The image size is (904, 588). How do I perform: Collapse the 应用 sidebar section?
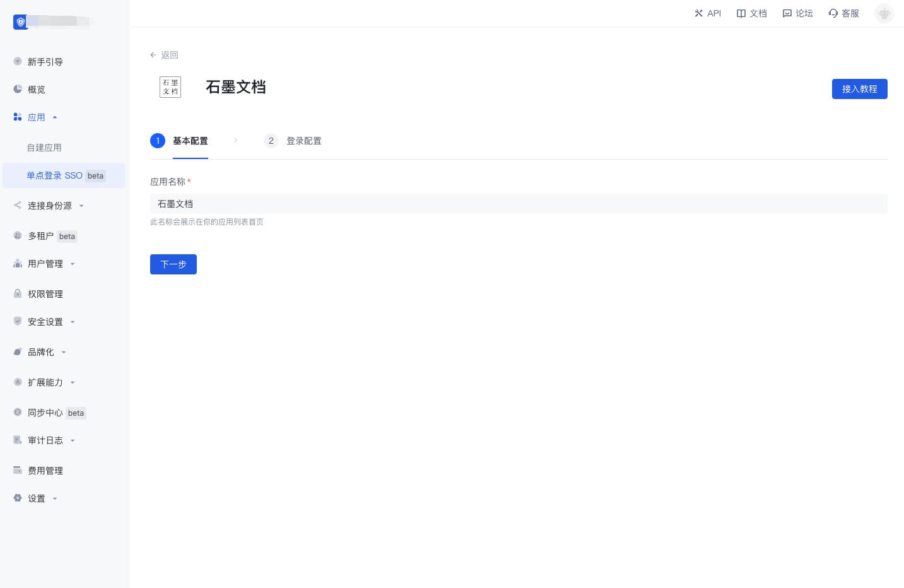coord(55,117)
